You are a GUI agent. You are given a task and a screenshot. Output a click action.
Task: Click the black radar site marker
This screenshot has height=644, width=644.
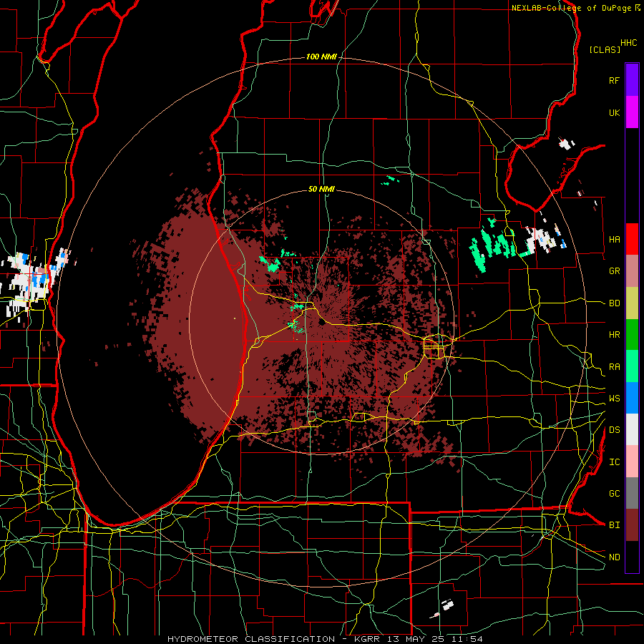pos(321,323)
